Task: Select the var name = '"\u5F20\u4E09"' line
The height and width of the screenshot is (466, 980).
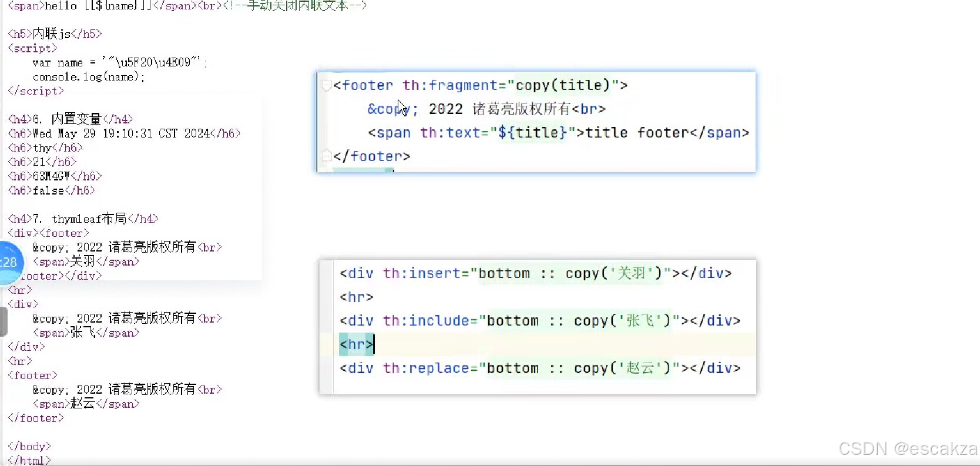Action: (x=120, y=62)
